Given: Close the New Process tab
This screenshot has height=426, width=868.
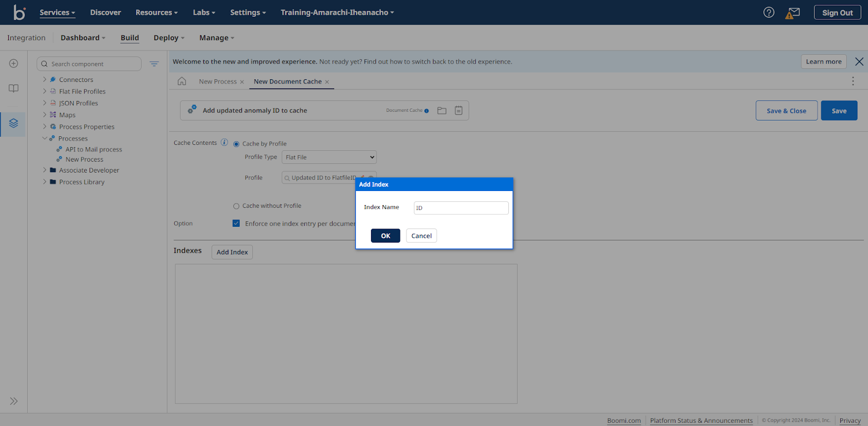Looking at the screenshot, I should coord(242,82).
